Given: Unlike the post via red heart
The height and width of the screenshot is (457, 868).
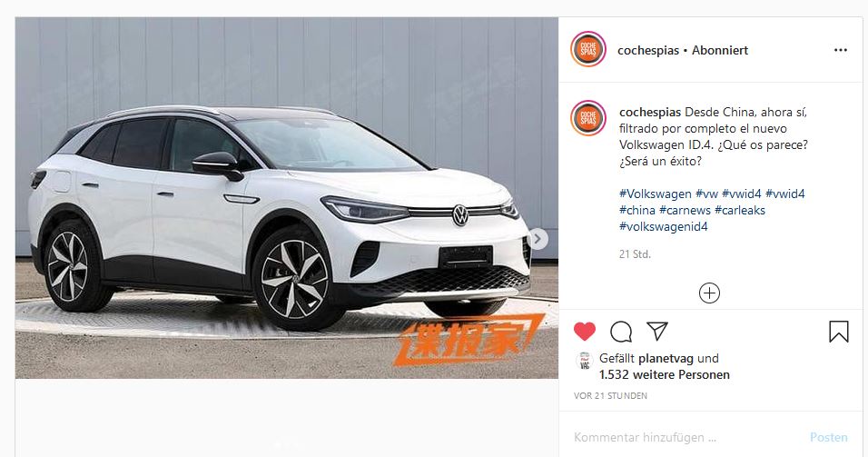Looking at the screenshot, I should pos(585,332).
